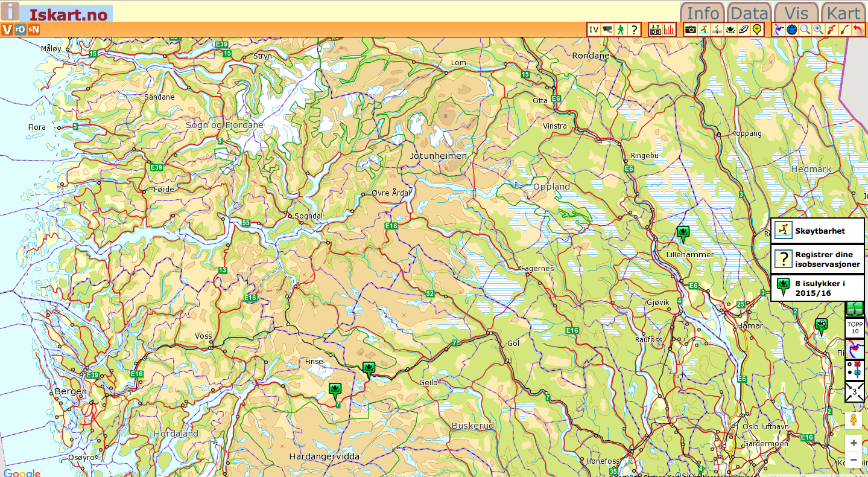Open the globe icon in the toolbar
Viewport: 868px width, 477px height.
click(792, 30)
